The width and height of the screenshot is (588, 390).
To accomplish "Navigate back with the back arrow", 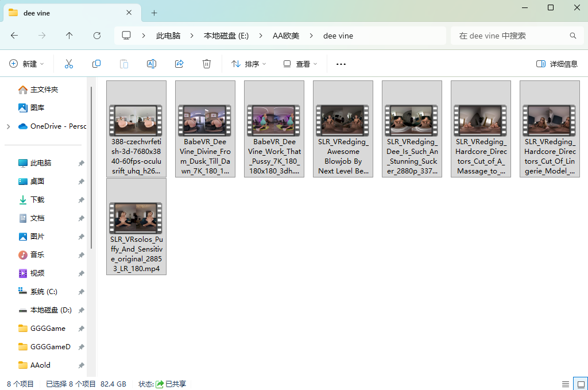I will (14, 36).
